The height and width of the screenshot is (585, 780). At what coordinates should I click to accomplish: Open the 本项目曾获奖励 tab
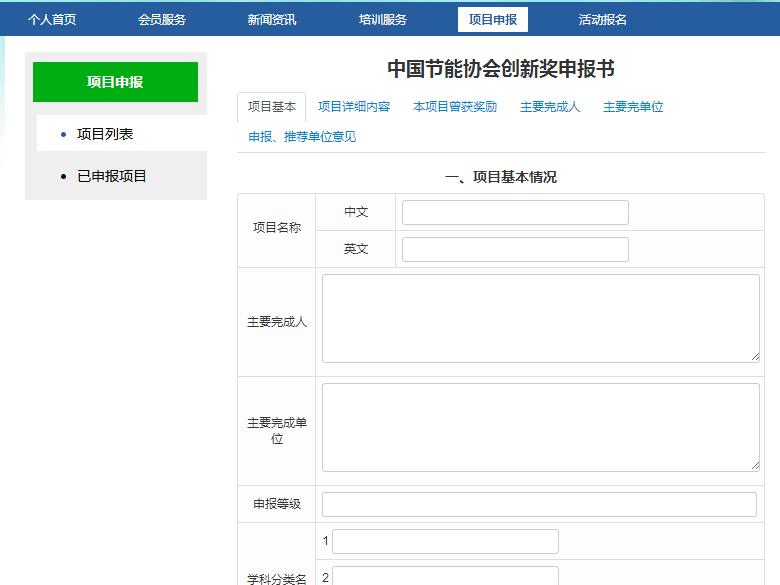point(455,107)
